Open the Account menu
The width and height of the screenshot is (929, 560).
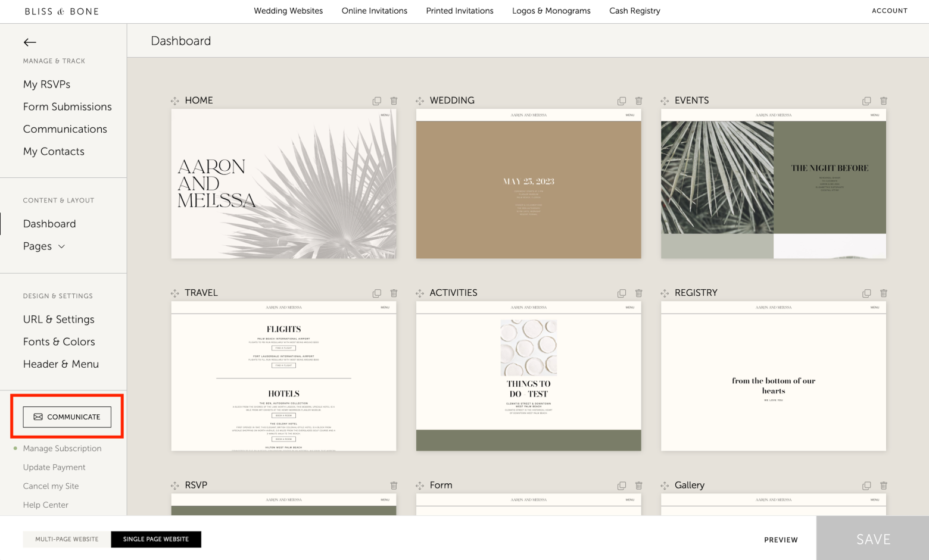(889, 11)
